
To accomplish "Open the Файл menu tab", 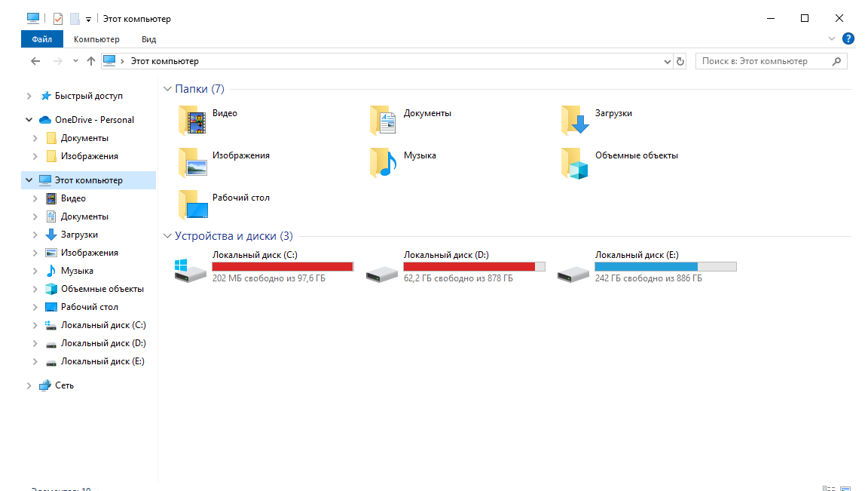I will pyautogui.click(x=42, y=39).
